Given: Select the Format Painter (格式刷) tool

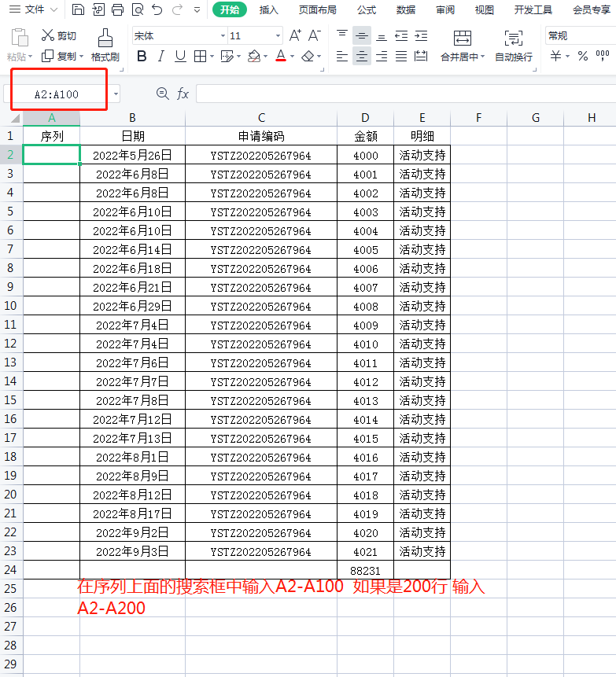Looking at the screenshot, I should pos(105,46).
